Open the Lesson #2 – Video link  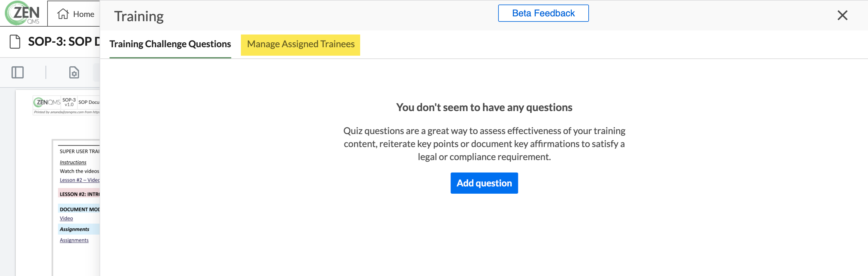coord(80,180)
